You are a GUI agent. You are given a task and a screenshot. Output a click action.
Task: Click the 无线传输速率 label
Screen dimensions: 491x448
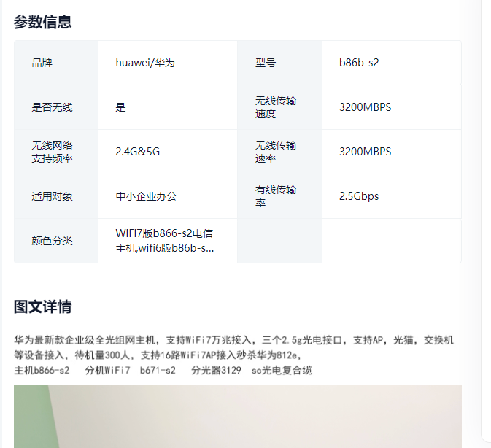click(x=276, y=152)
